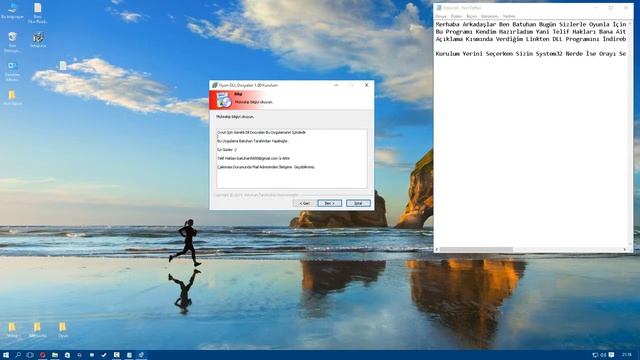
Task: Click the installer title bar icon
Action: (x=214, y=85)
